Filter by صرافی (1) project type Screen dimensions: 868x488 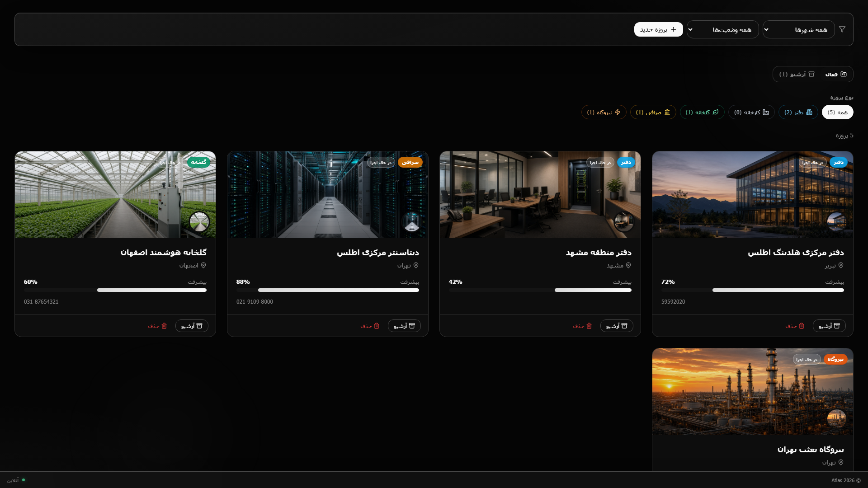(x=653, y=112)
